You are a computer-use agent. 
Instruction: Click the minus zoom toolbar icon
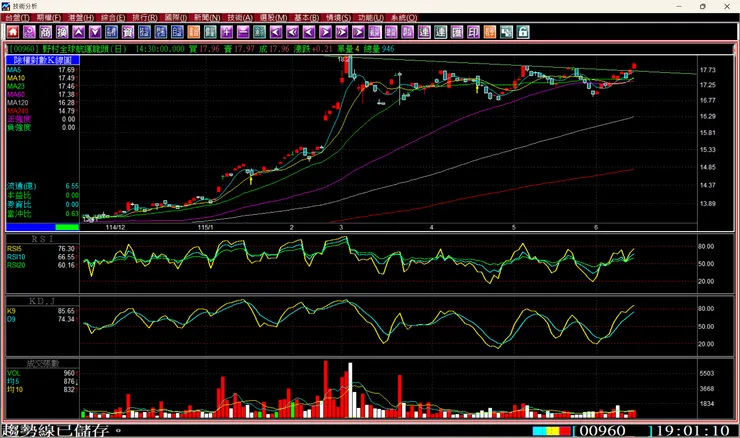pos(243,32)
